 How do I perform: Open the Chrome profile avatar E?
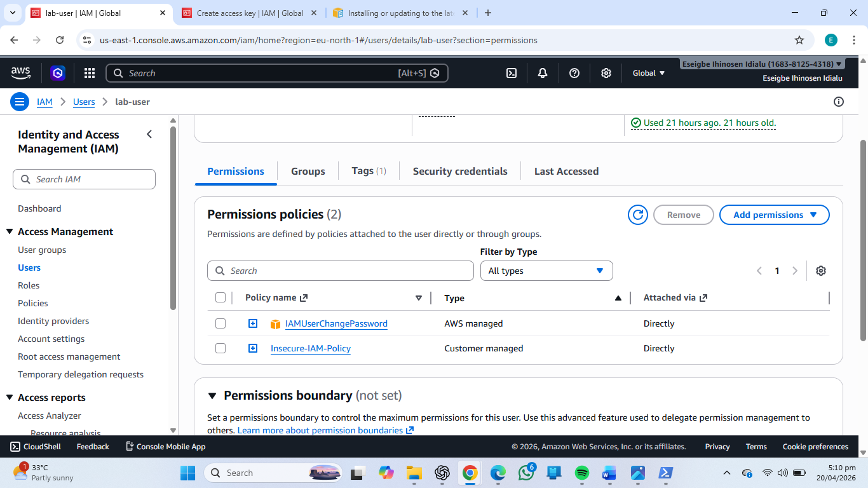pos(831,40)
